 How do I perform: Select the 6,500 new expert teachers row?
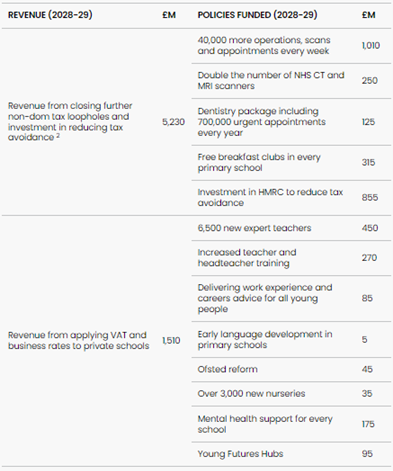point(291,228)
